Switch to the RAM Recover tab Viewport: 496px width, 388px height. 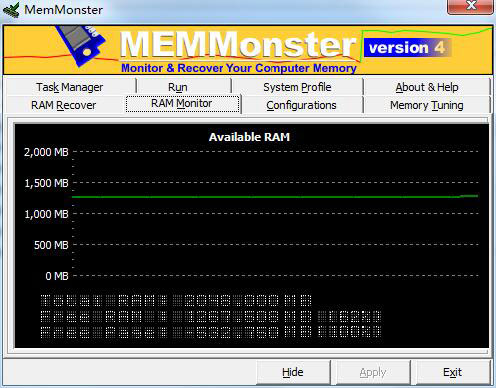[63, 105]
